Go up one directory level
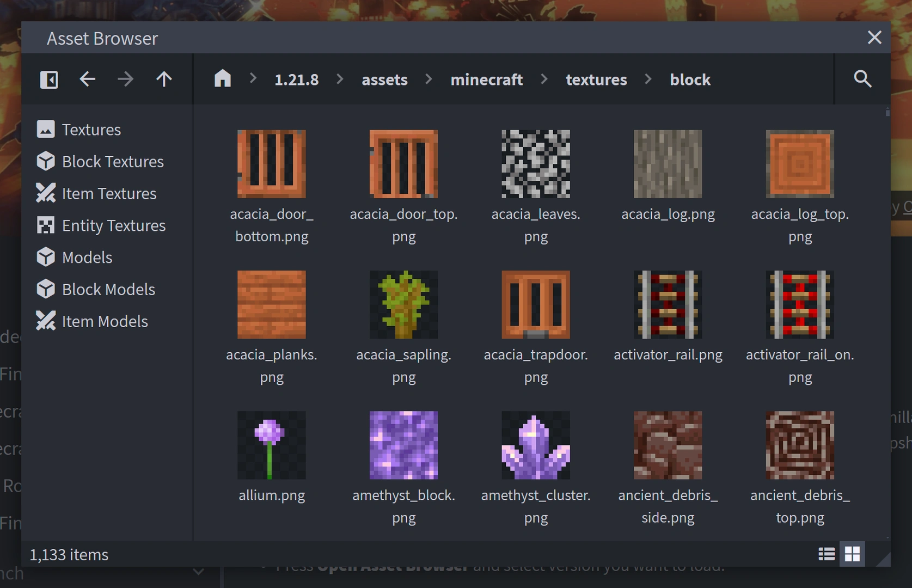912x588 pixels. coord(164,79)
